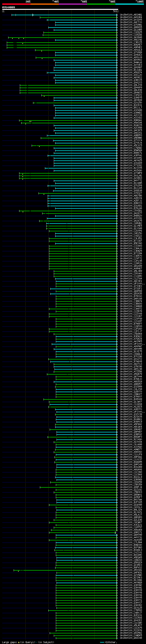Select hit UniRef100_Q92M82

[131, 633]
